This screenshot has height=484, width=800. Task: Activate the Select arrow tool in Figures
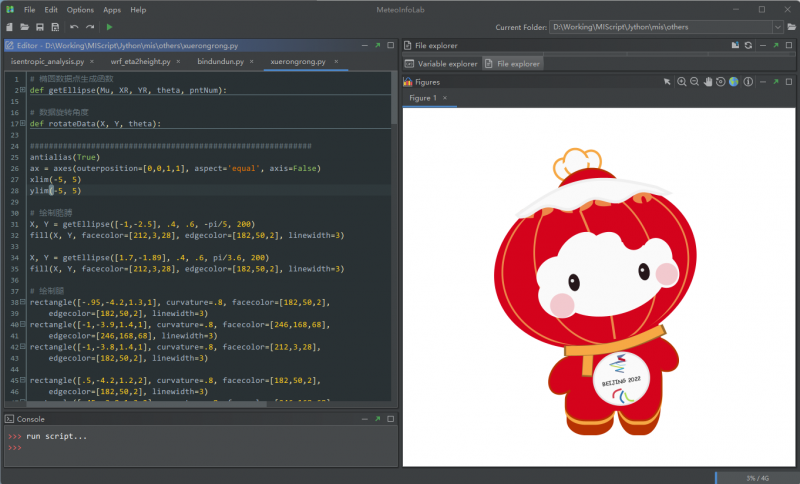(x=667, y=82)
